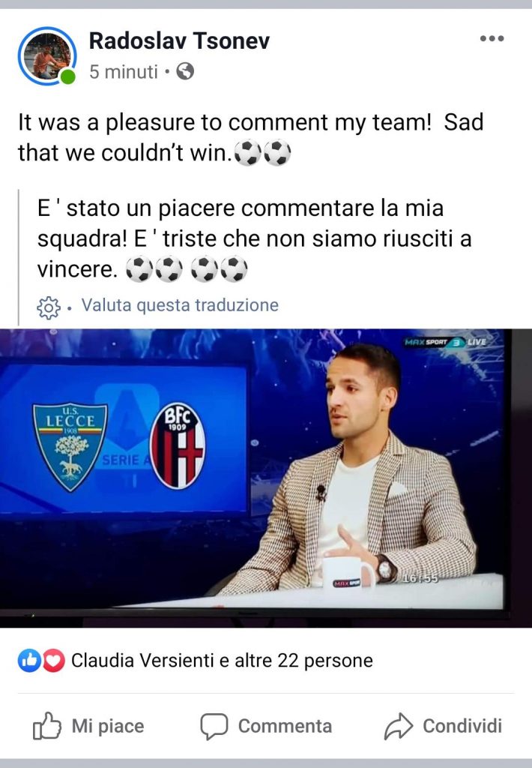Click the 'Condividi' button label
This screenshot has height=768, width=532.
[462, 726]
